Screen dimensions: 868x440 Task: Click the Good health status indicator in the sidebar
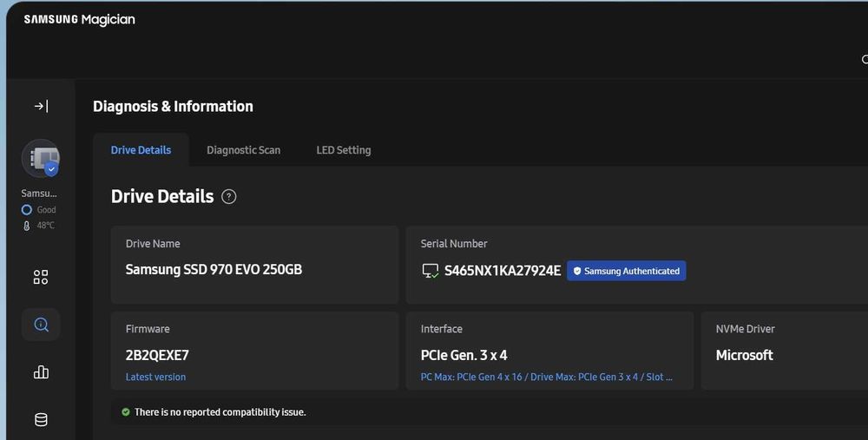click(39, 210)
